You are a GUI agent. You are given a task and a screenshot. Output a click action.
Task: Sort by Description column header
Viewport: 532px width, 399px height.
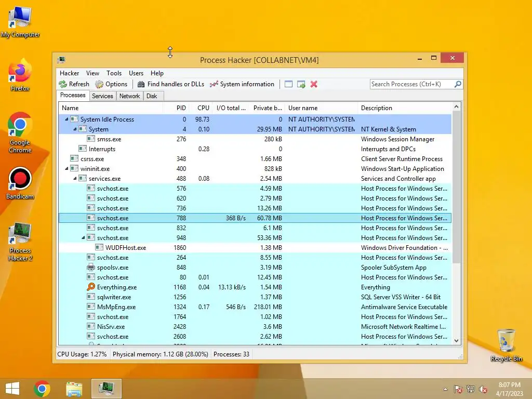405,108
